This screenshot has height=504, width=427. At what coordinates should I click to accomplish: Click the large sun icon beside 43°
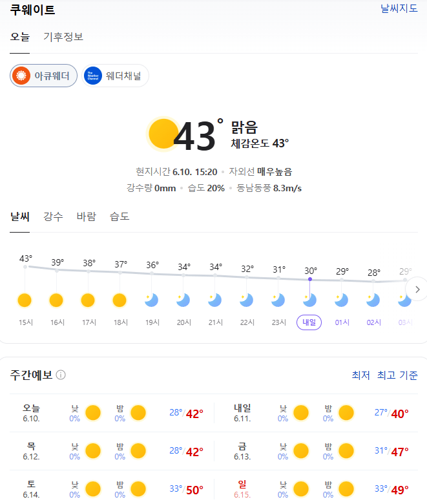click(x=162, y=133)
